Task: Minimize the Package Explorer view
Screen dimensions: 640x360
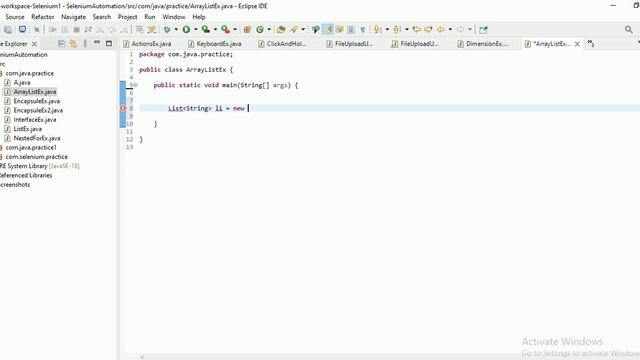Action: click(97, 42)
